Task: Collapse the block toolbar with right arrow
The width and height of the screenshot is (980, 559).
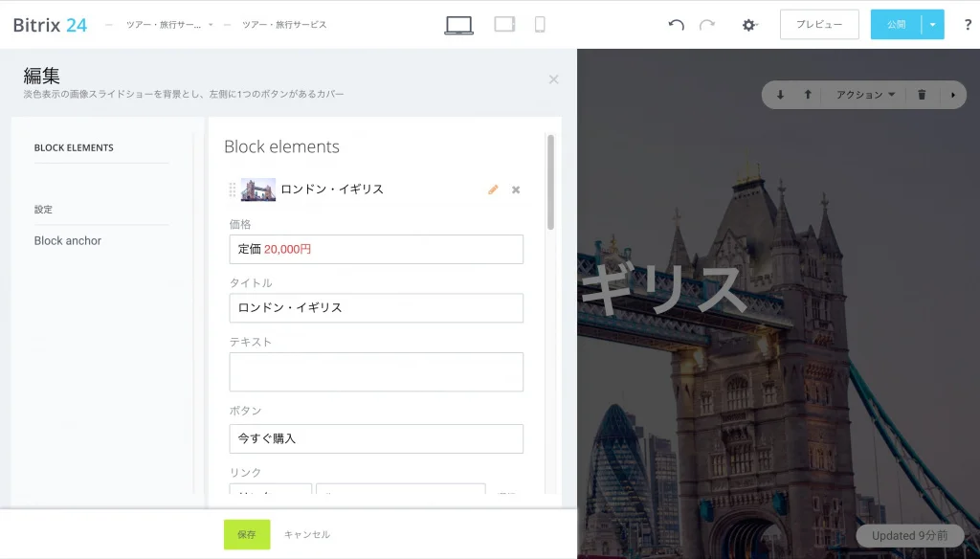Action: click(953, 95)
